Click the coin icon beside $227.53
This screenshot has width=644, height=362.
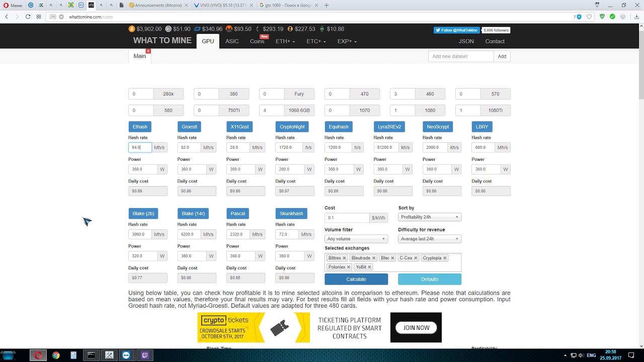pos(290,29)
